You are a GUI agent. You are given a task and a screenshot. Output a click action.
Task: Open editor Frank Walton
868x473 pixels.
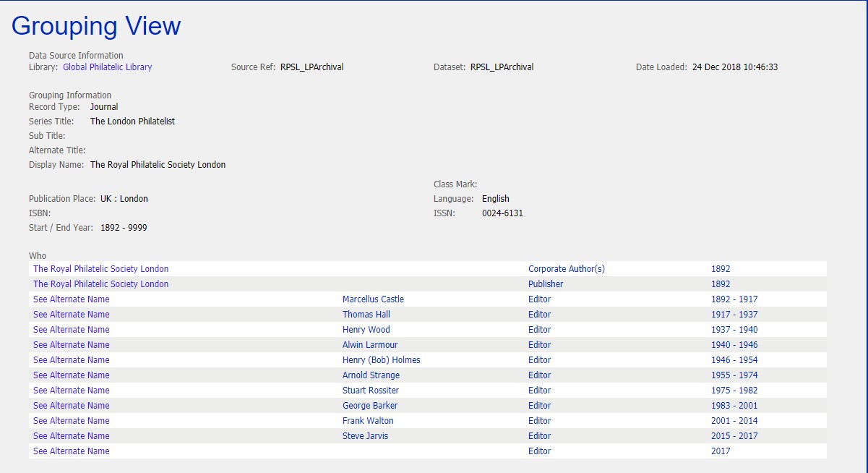[x=368, y=421]
